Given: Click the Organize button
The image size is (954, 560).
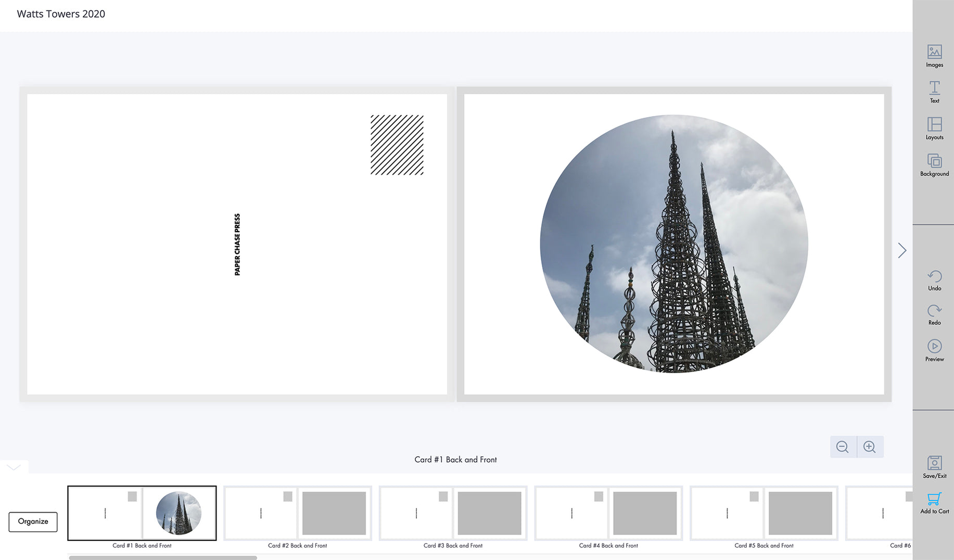Looking at the screenshot, I should (33, 521).
